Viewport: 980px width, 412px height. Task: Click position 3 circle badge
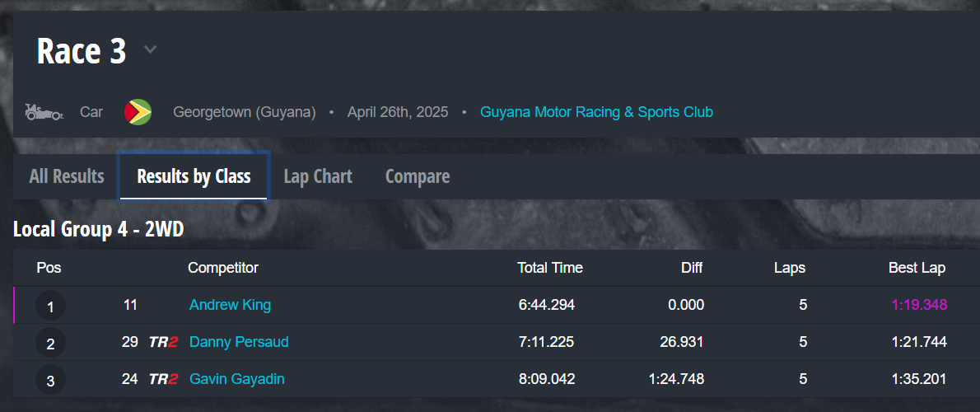click(50, 380)
